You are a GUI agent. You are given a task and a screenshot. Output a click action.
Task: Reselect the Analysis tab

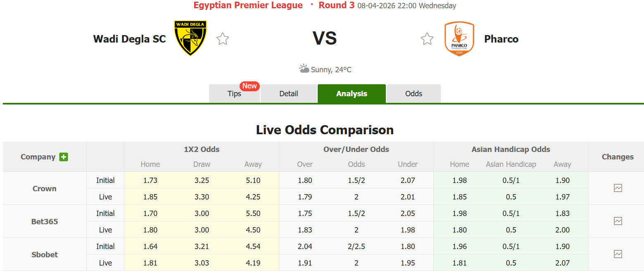(352, 94)
